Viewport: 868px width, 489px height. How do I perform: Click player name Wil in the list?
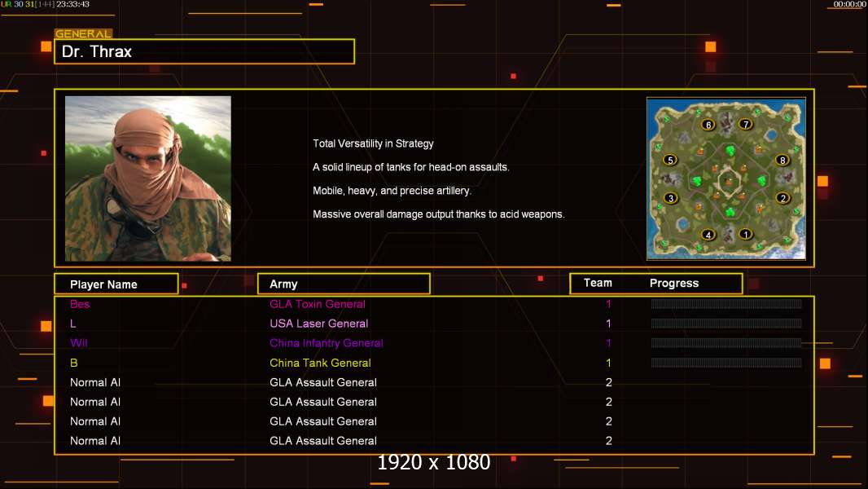point(78,343)
